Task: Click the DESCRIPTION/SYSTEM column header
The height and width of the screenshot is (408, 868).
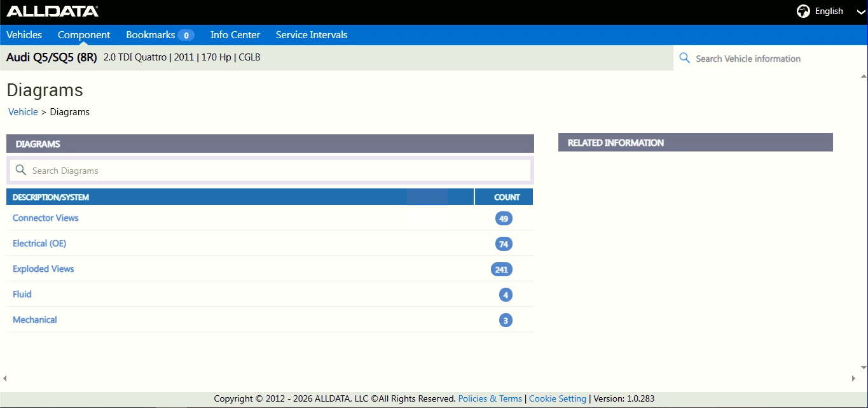Action: [x=240, y=197]
